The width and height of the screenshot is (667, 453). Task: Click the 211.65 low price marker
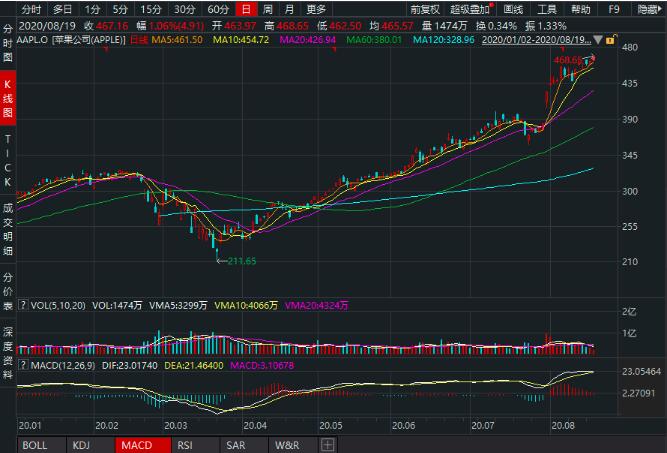click(242, 261)
